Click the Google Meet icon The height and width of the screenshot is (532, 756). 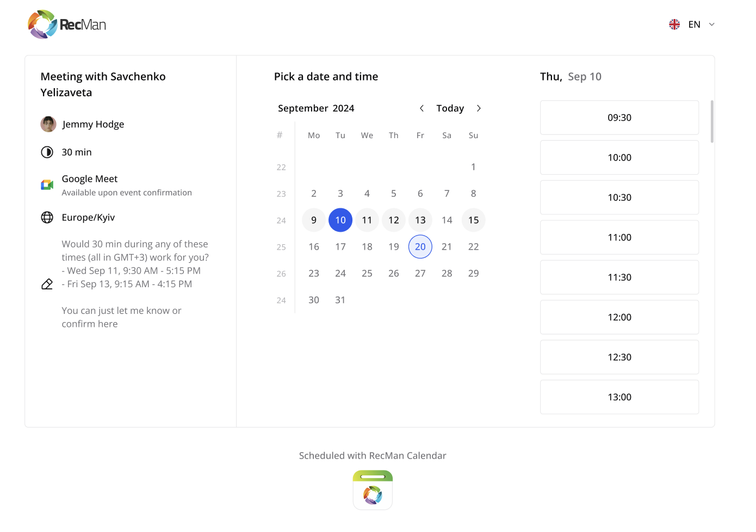[47, 185]
